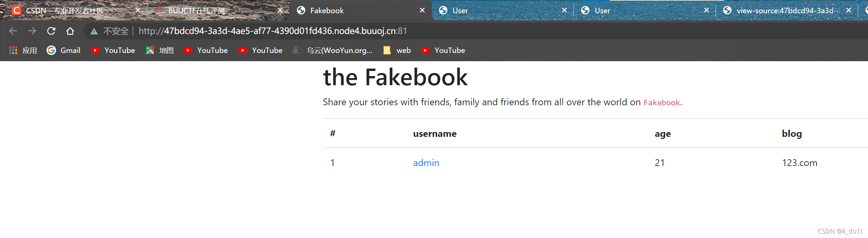
Task: Click the row number 1 cell
Action: click(332, 163)
